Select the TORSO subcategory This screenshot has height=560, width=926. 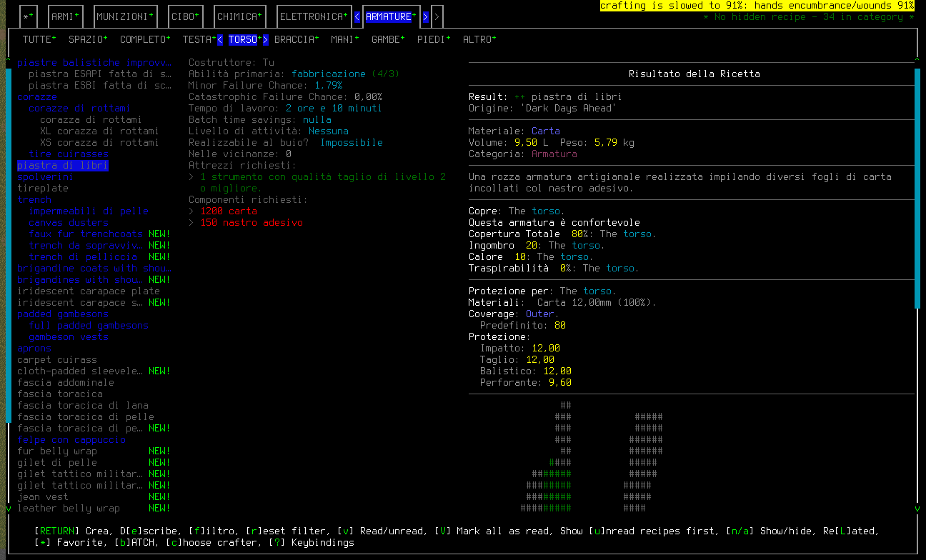pyautogui.click(x=245, y=39)
